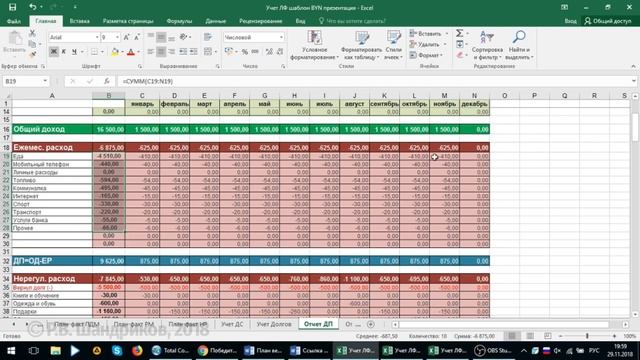This screenshot has height=360, width=640.
Task: Open Сортировка и фильтр menu
Action: [x=487, y=45]
